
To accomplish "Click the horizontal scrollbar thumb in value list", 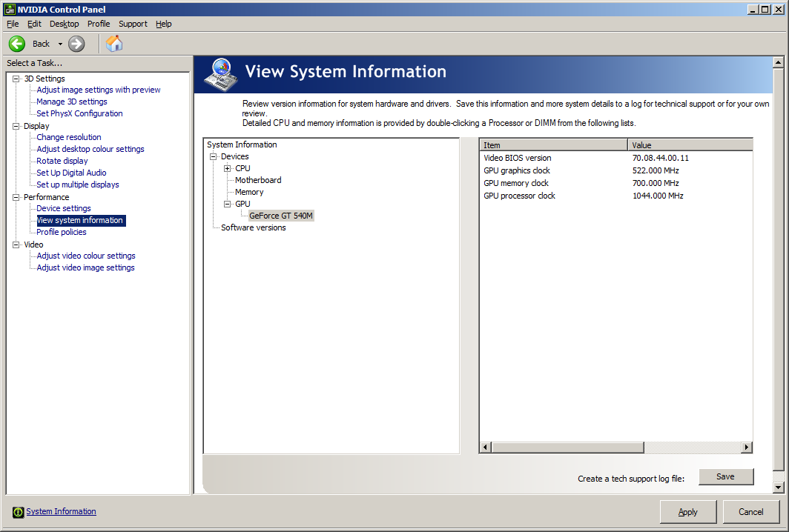I will [567, 448].
